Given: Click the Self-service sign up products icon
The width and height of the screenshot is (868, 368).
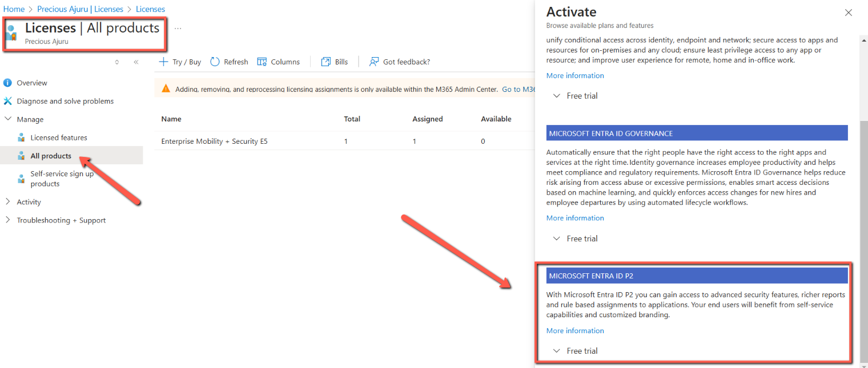Looking at the screenshot, I should 21,179.
